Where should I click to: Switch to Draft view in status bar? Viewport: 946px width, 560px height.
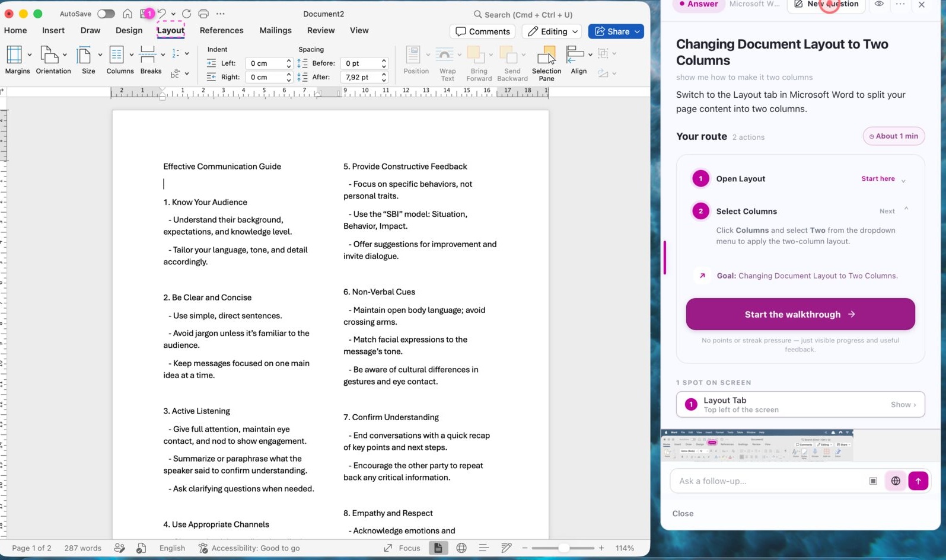pos(506,548)
